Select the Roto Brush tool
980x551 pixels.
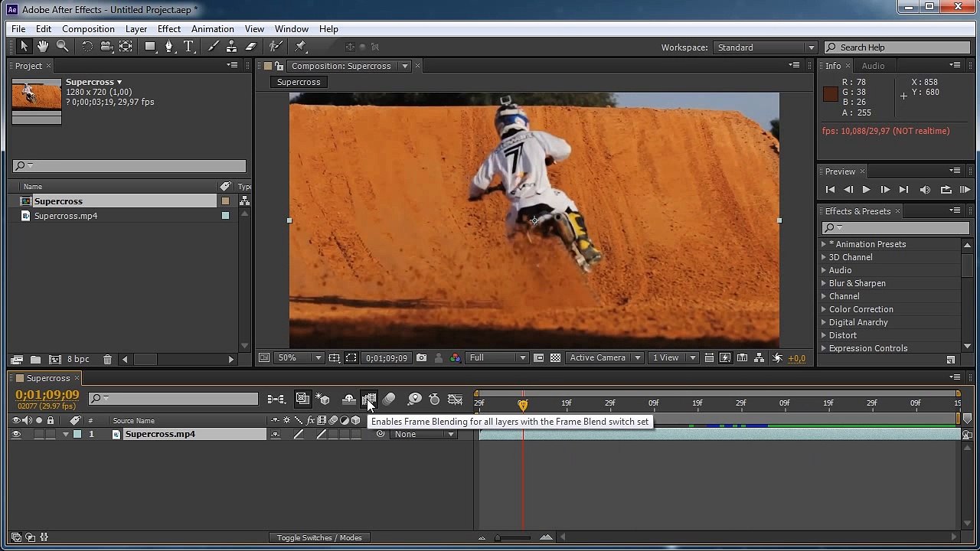pyautogui.click(x=276, y=47)
